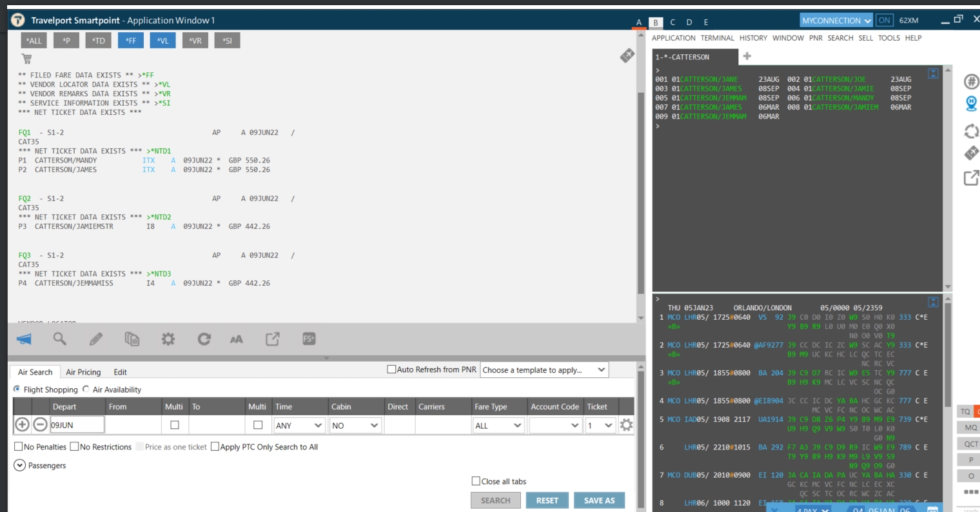Click the blue agent icon in right sidebar
Viewport: 980px width, 512px height.
[971, 103]
